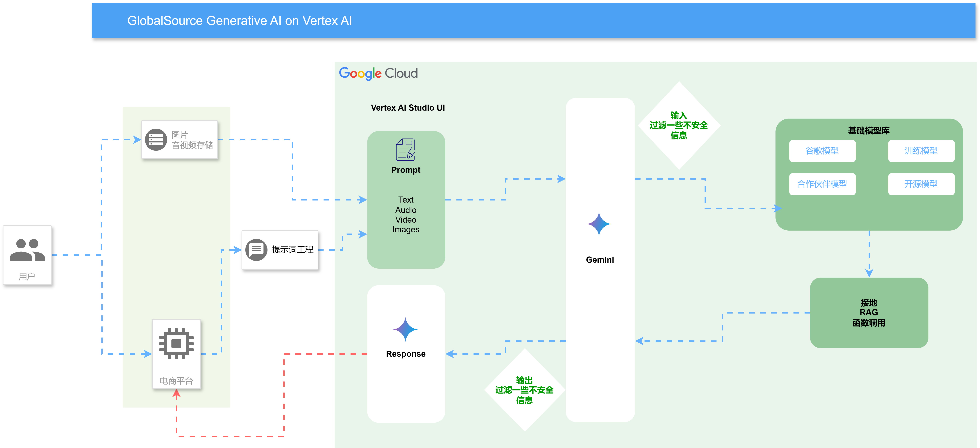Click the e-commerce platform chip icon
The height and width of the screenshot is (448, 980).
point(176,343)
